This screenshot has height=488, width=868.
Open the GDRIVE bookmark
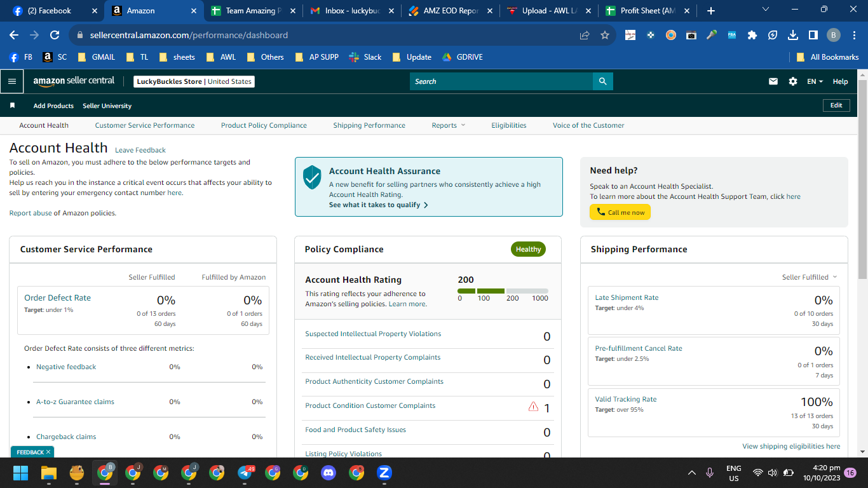click(462, 57)
